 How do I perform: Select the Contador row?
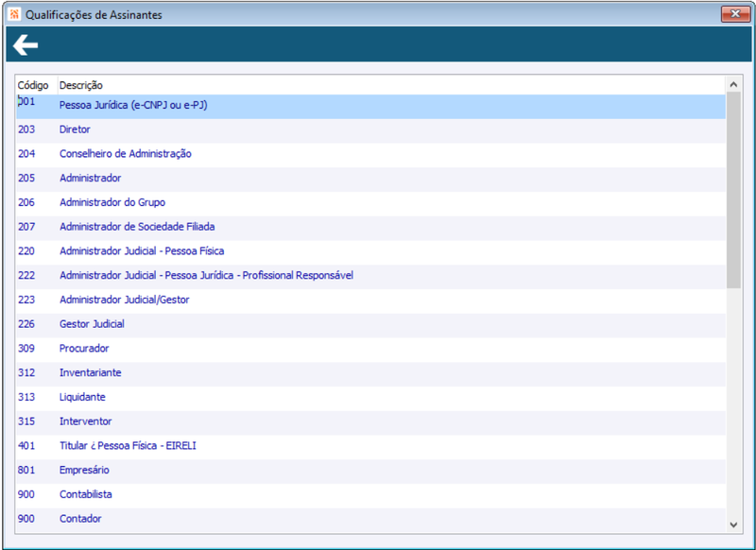coord(370,521)
